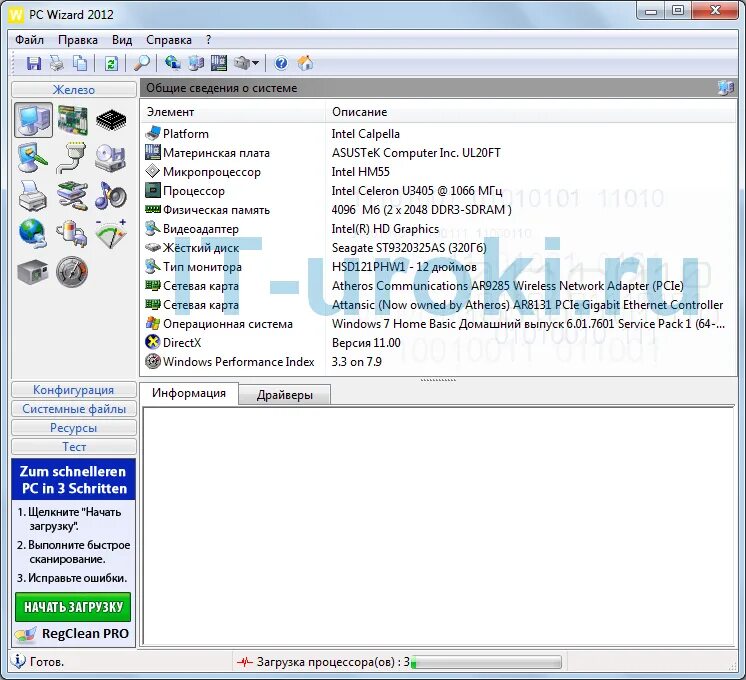Viewport: 746px width, 680px height.
Task: Expand the Ресурсы sidebar section
Action: pyautogui.click(x=74, y=428)
